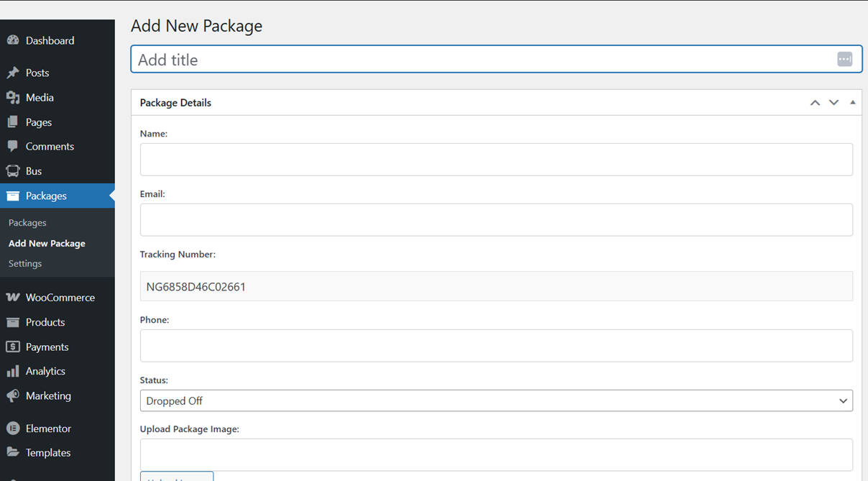Move Package Details panel up
Image resolution: width=868 pixels, height=481 pixels.
tap(815, 103)
